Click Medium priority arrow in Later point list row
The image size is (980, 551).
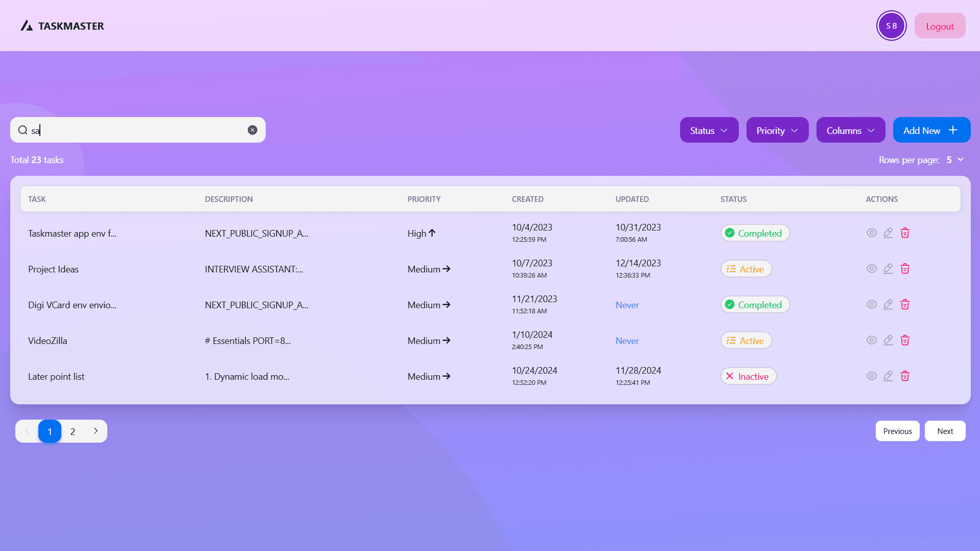tap(447, 376)
